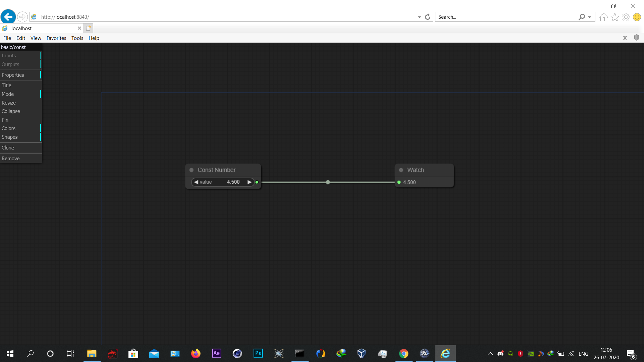This screenshot has height=362, width=644.
Task: Increase value with right arrow stepper
Action: click(249, 182)
